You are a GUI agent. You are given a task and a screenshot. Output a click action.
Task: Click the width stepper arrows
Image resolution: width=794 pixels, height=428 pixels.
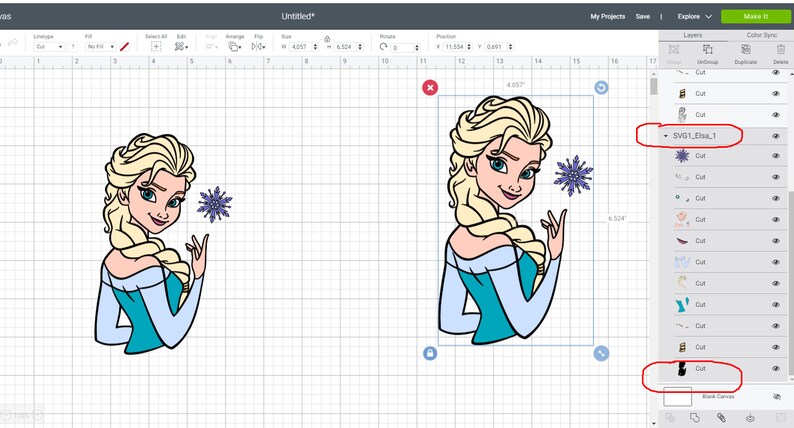pos(315,47)
